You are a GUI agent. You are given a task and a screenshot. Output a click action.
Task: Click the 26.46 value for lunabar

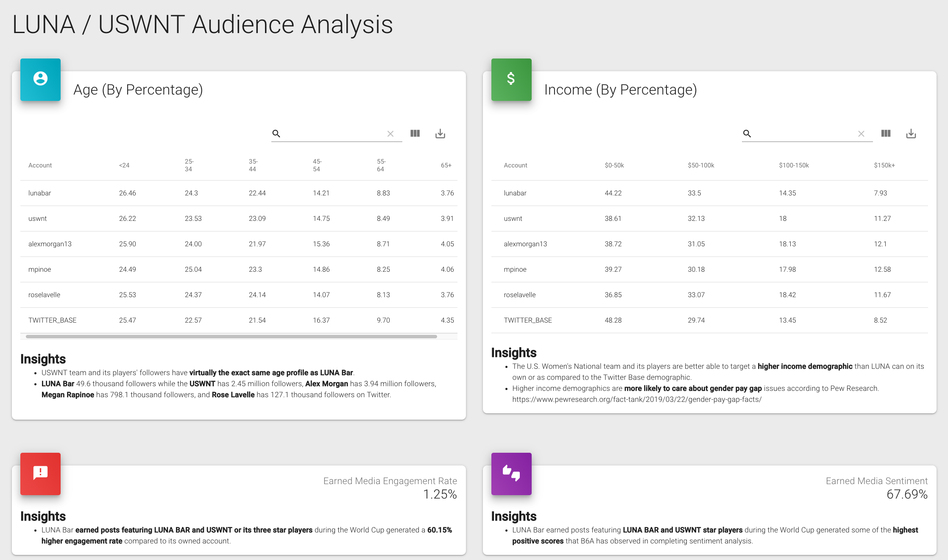tap(127, 193)
